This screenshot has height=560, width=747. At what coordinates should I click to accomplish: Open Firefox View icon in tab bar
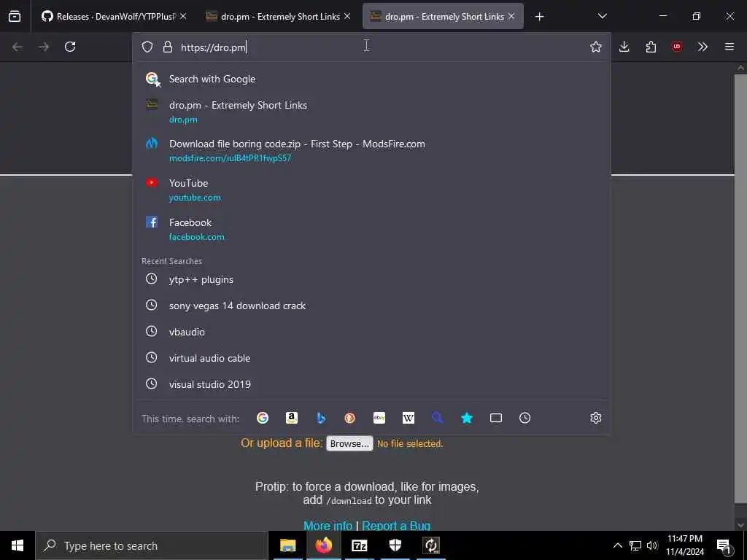click(x=15, y=16)
